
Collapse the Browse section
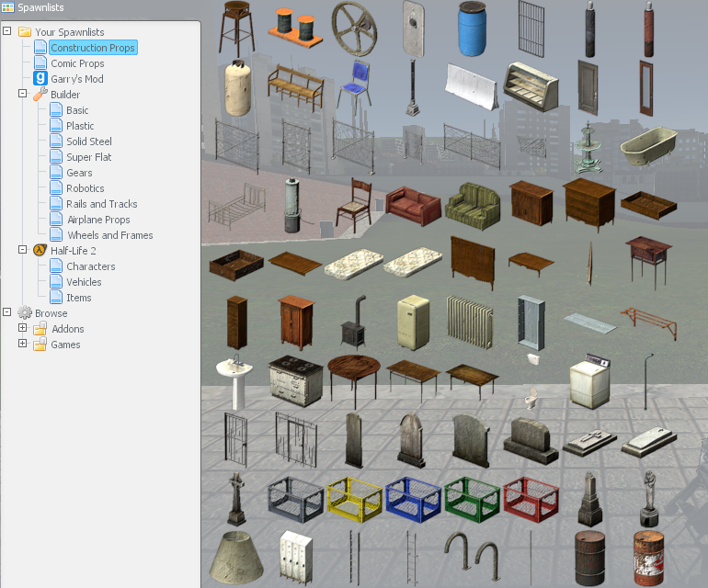pos(6,311)
